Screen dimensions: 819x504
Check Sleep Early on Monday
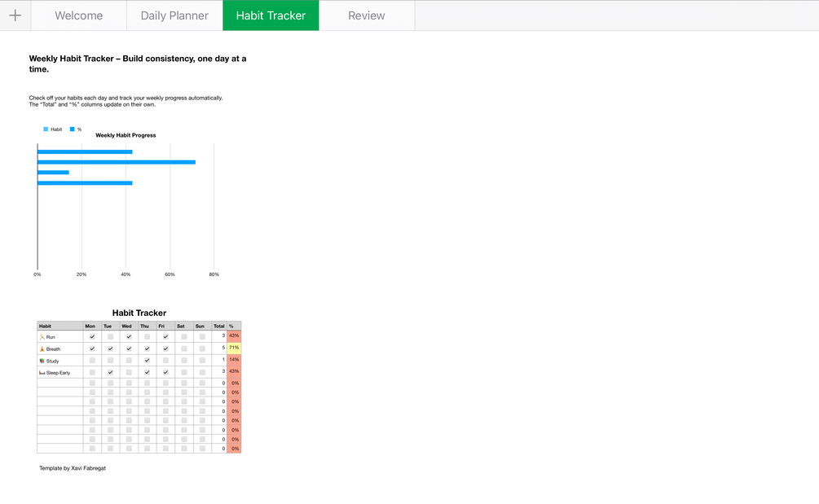pos(92,373)
